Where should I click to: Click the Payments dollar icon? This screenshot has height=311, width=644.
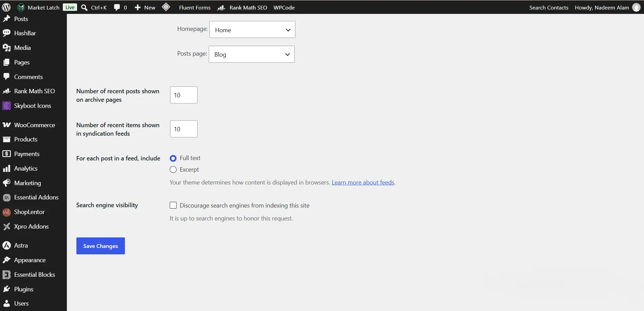(x=6, y=154)
